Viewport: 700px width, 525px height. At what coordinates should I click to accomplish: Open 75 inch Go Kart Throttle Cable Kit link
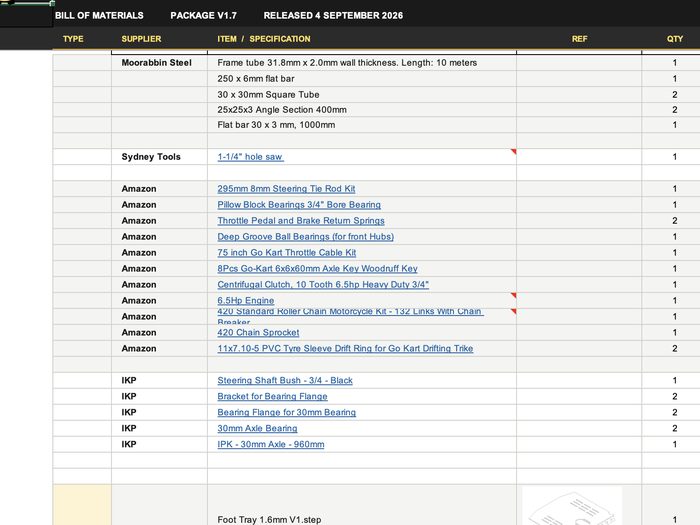287,253
